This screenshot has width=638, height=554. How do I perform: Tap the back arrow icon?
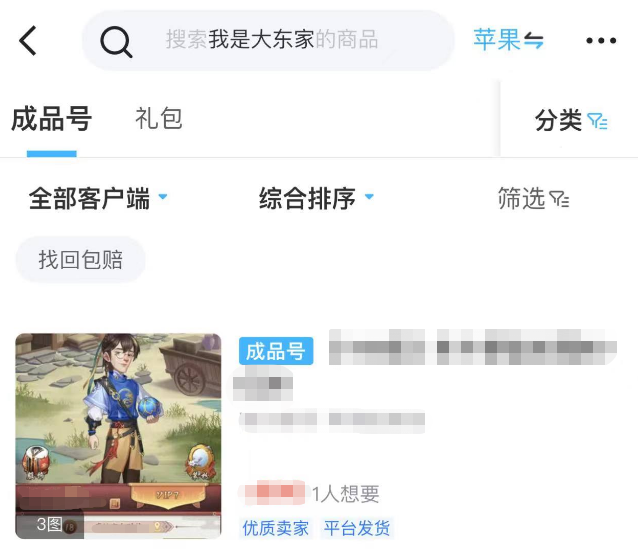[x=28, y=40]
